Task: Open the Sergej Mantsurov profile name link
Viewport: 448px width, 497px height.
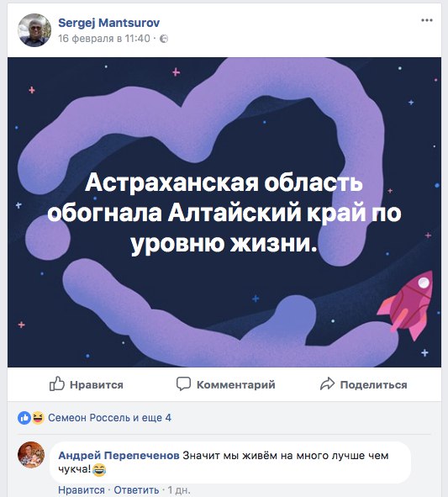Action: tap(108, 23)
